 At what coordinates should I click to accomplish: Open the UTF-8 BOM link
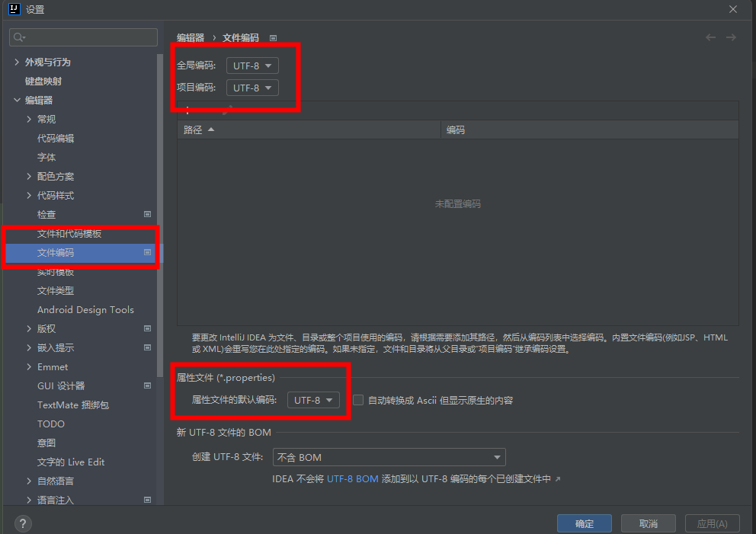352,479
